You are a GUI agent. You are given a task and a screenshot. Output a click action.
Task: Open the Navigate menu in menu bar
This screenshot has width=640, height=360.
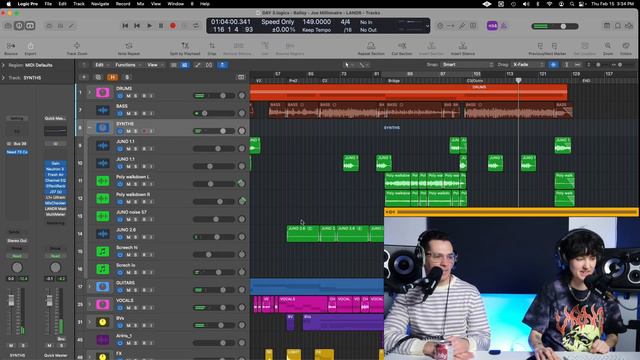coord(100,4)
